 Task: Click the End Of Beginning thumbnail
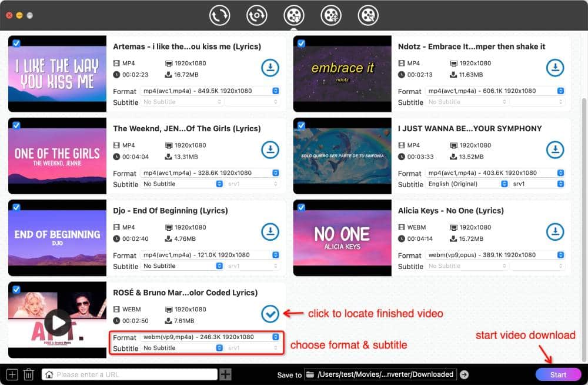click(58, 238)
